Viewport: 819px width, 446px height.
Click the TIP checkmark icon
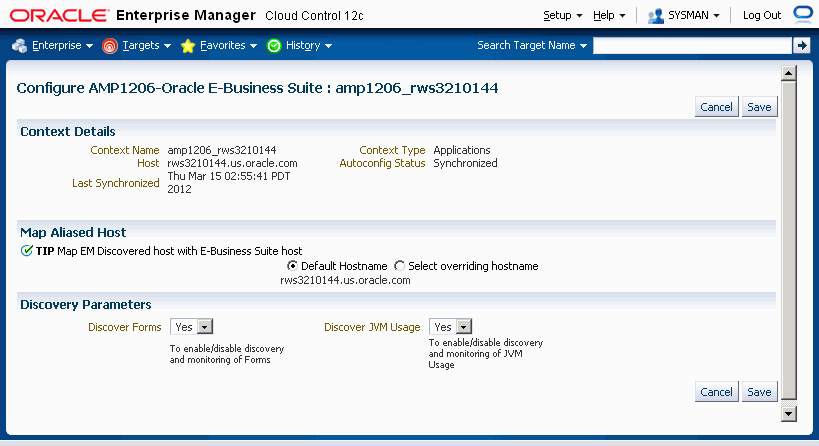(26, 251)
